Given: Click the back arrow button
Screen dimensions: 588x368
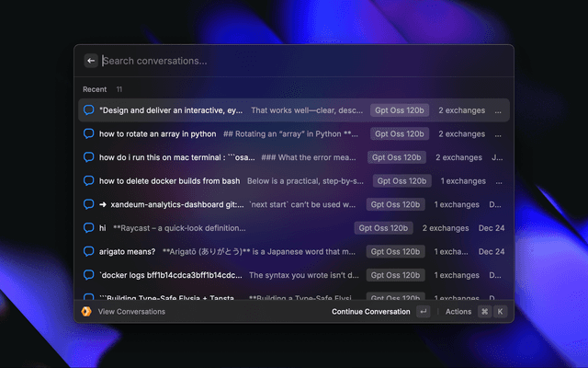Looking at the screenshot, I should point(90,61).
